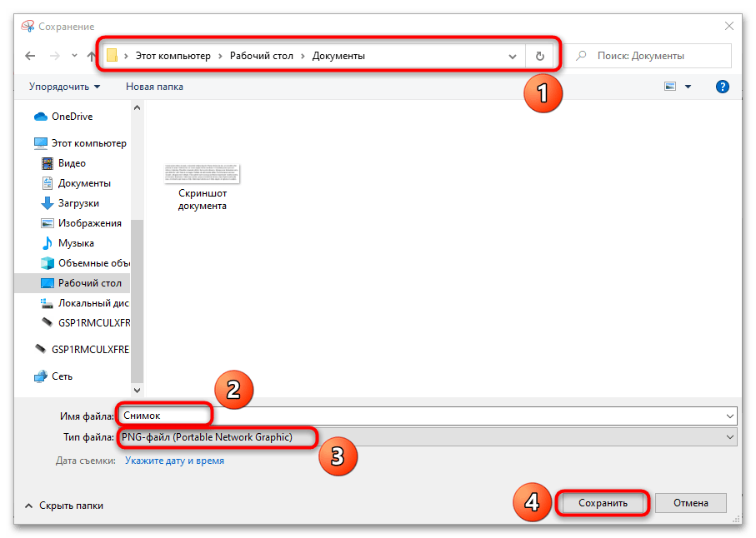
Task: Click the Сохранить button
Action: pyautogui.click(x=602, y=503)
